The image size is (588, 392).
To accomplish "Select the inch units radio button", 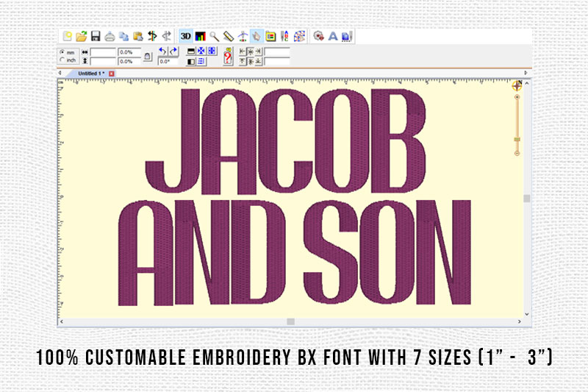I will (x=62, y=60).
